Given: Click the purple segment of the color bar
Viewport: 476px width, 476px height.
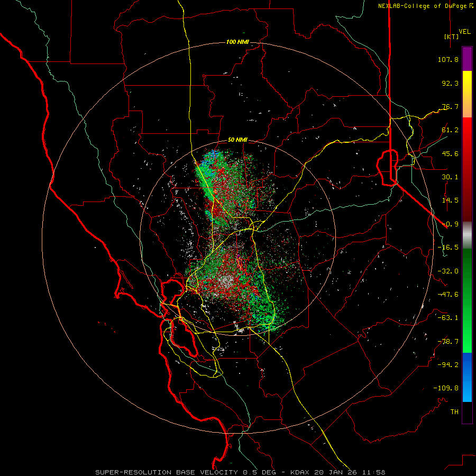Looking at the screenshot, I should pos(467,59).
